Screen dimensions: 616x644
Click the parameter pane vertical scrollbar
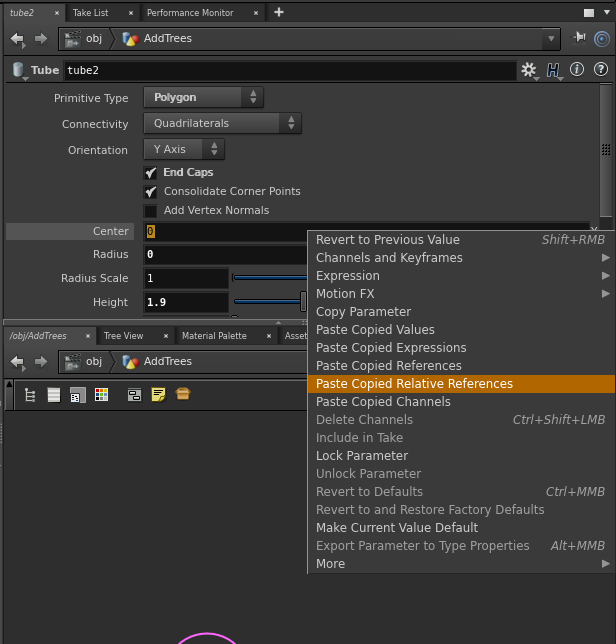[x=606, y=150]
